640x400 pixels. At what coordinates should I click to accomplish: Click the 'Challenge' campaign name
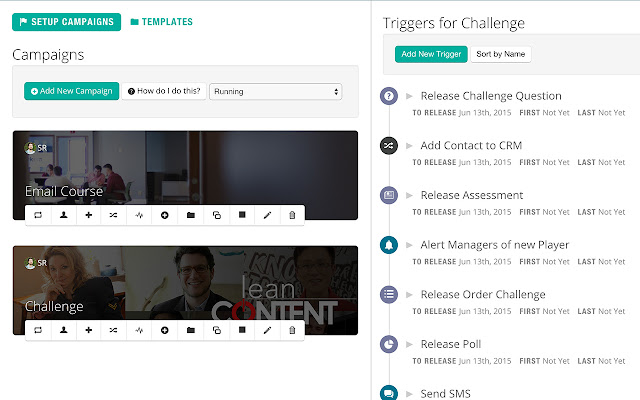(x=54, y=307)
